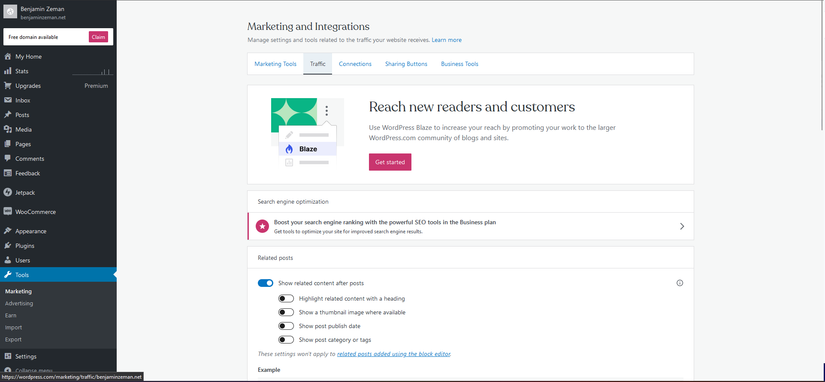This screenshot has width=825, height=382.
Task: Open Comments via its speech bubble icon
Action: coord(7,158)
